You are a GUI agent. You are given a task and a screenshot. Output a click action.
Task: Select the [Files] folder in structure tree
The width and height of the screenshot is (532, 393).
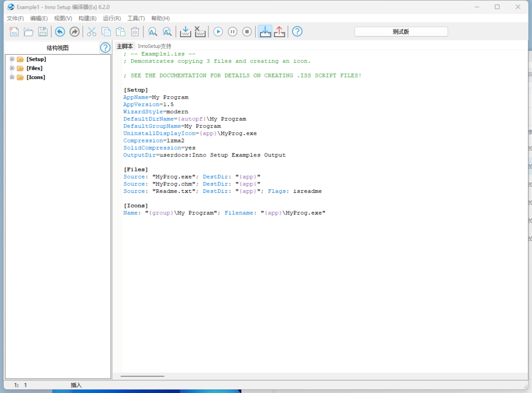pyautogui.click(x=34, y=68)
